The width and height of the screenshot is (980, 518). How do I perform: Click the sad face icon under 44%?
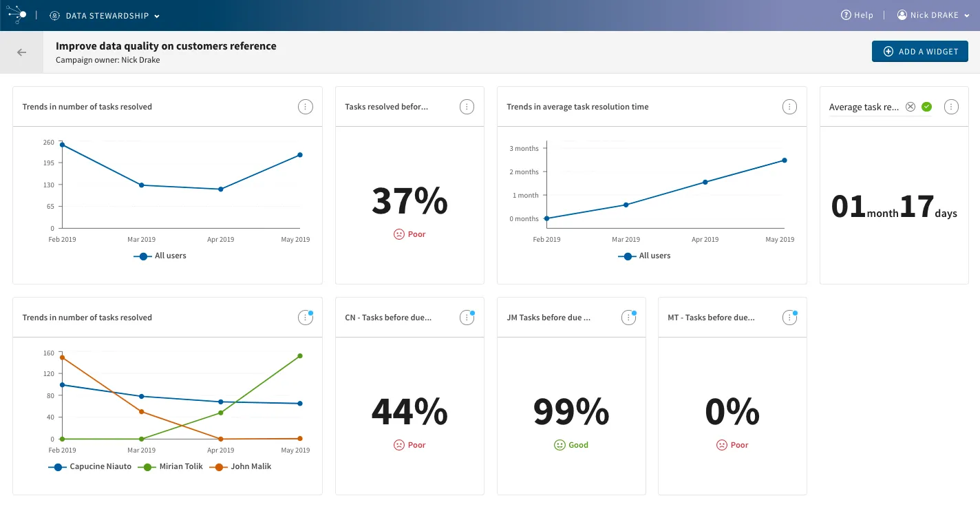(398, 445)
